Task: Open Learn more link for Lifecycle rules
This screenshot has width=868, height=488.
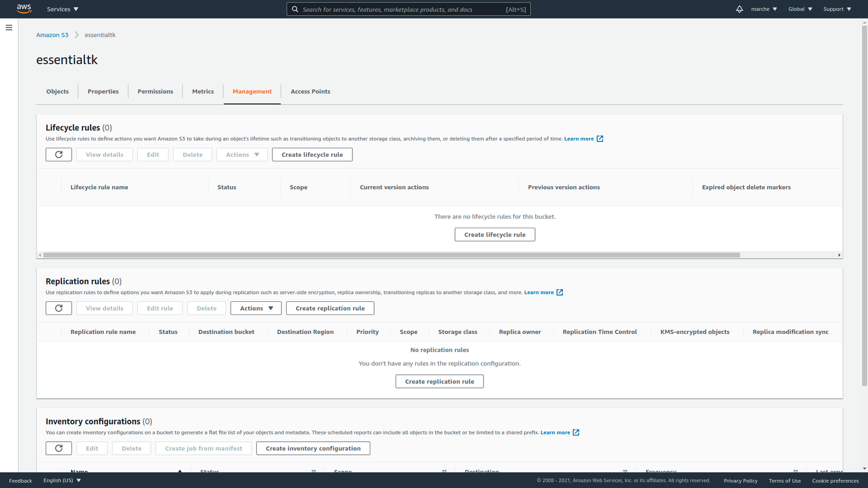Action: tap(579, 139)
